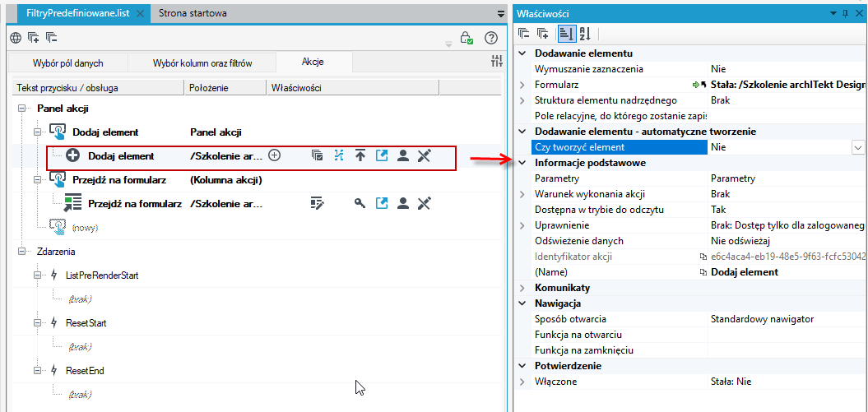
Task: Click the key icon in the Przejdź na formularz row
Action: tap(360, 203)
